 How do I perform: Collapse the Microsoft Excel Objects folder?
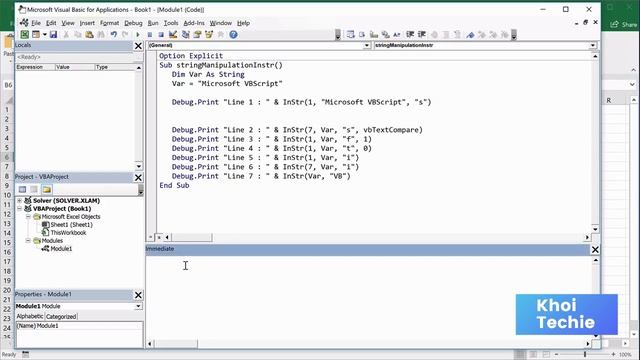[x=28, y=217]
